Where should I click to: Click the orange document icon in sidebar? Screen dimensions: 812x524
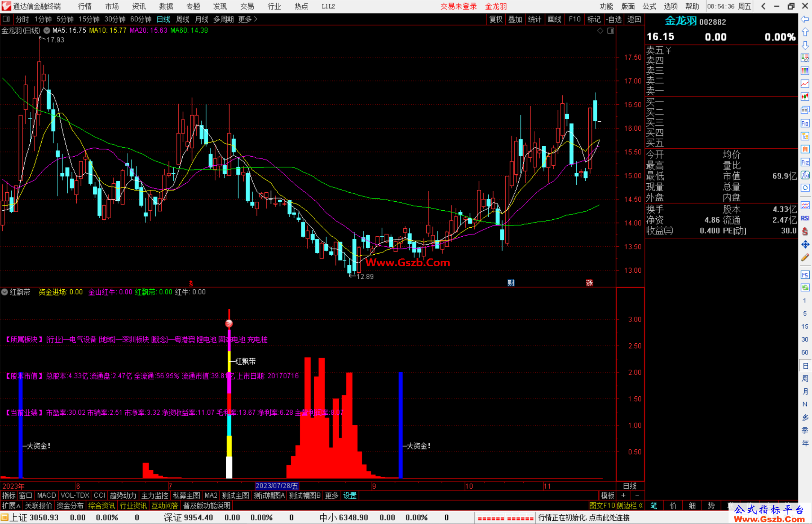(805, 149)
